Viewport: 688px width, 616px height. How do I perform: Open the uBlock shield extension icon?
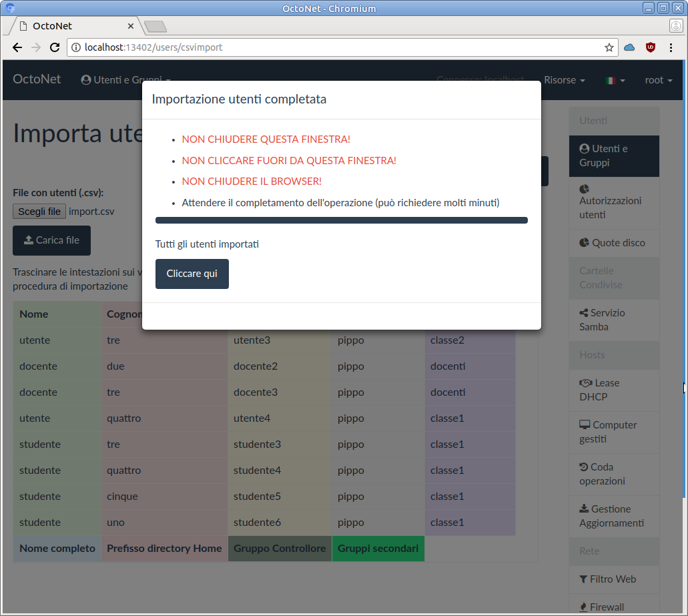(x=651, y=47)
